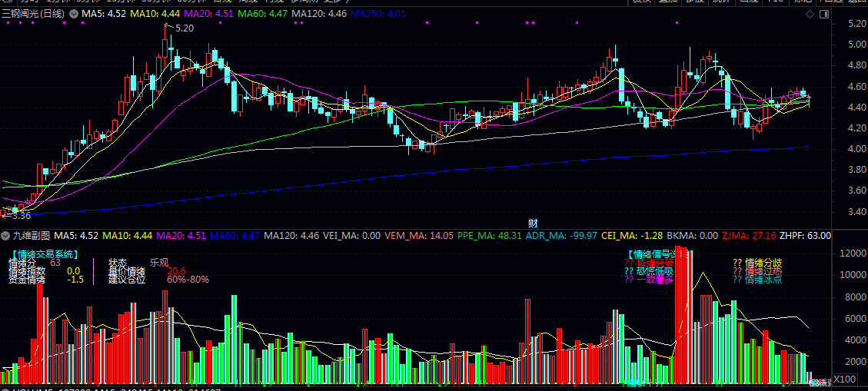Click the 量价情绪 20.6 value
Screen dimensions: 868x391
[x=147, y=271]
